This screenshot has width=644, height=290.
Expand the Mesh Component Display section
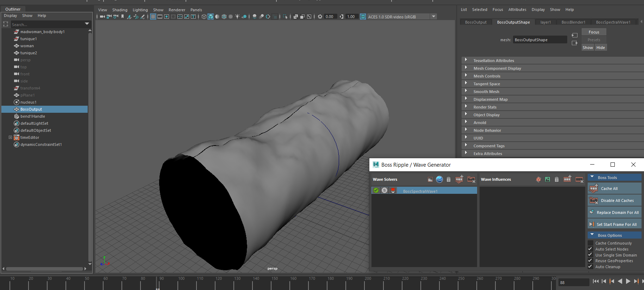point(466,68)
